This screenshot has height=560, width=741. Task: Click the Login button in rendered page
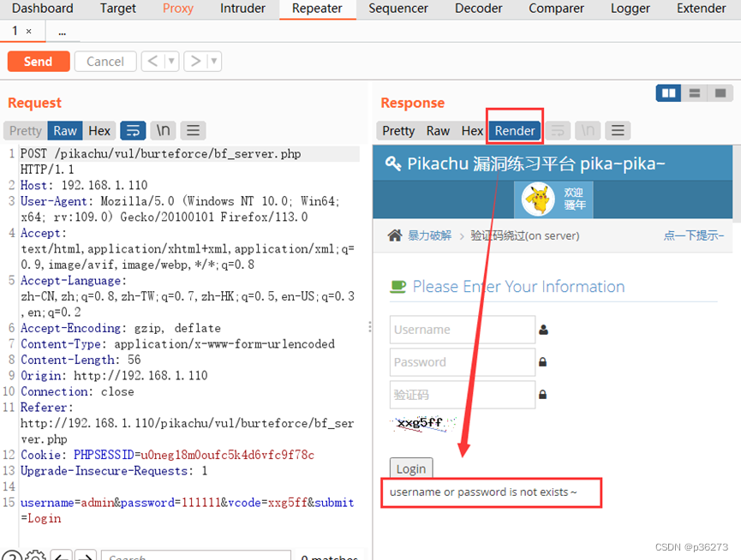click(411, 469)
